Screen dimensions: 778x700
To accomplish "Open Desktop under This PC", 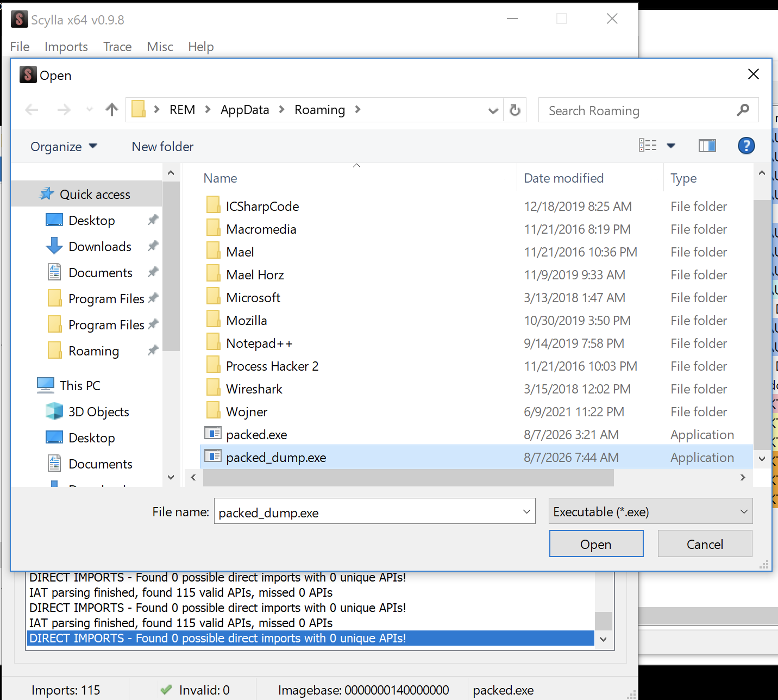I will click(x=92, y=437).
